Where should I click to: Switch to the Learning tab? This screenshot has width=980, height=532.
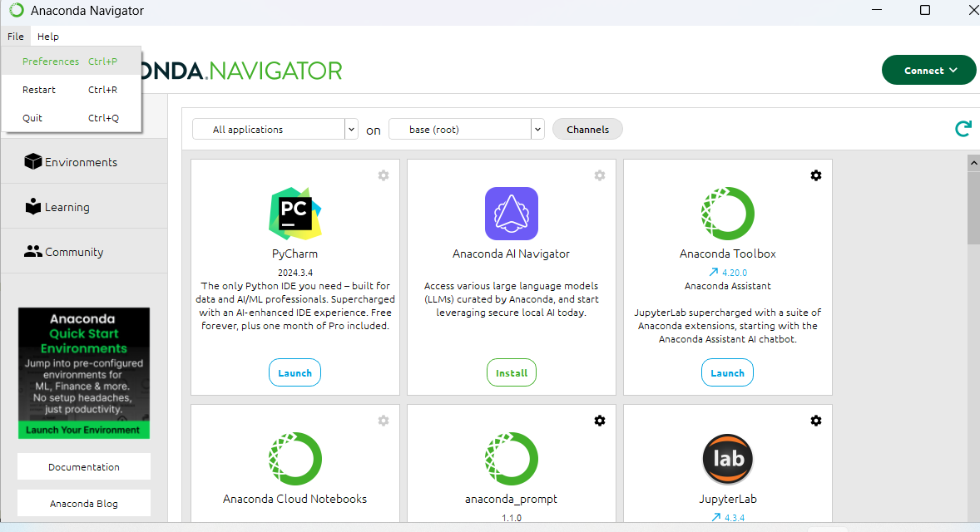tap(84, 207)
